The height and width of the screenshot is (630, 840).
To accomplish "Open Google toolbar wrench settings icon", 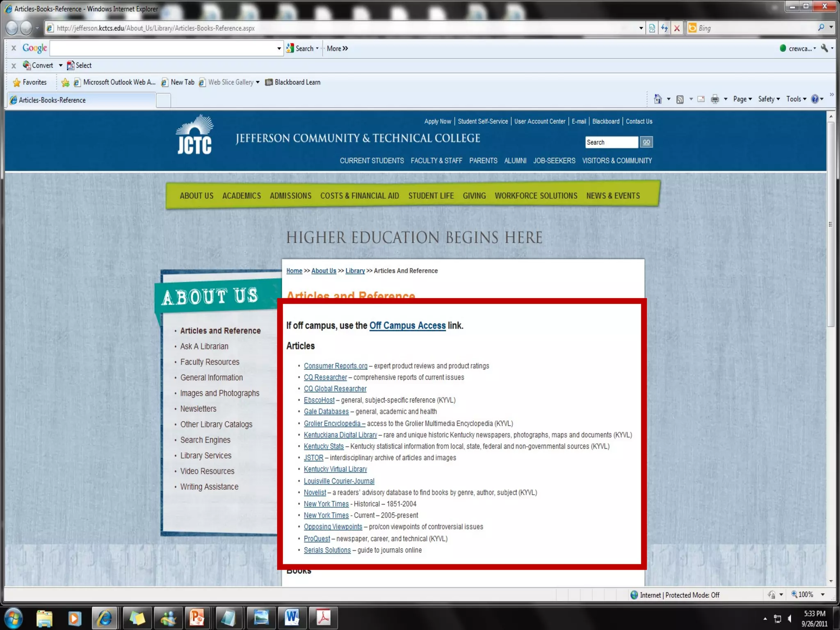I will [824, 48].
